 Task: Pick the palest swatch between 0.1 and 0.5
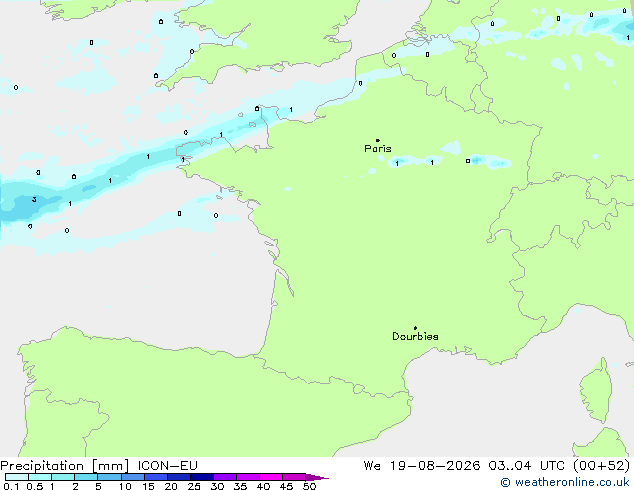coord(17,477)
